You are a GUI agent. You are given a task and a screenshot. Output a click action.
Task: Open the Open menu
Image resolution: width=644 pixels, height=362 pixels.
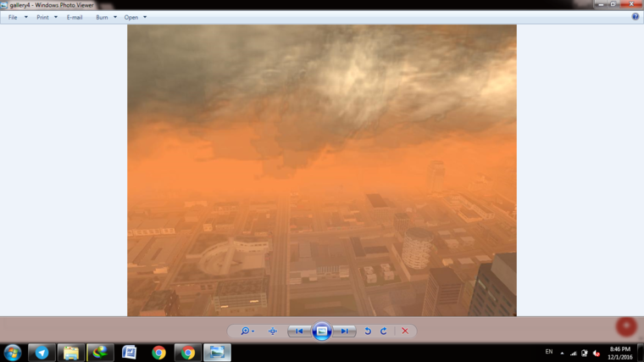pos(135,17)
